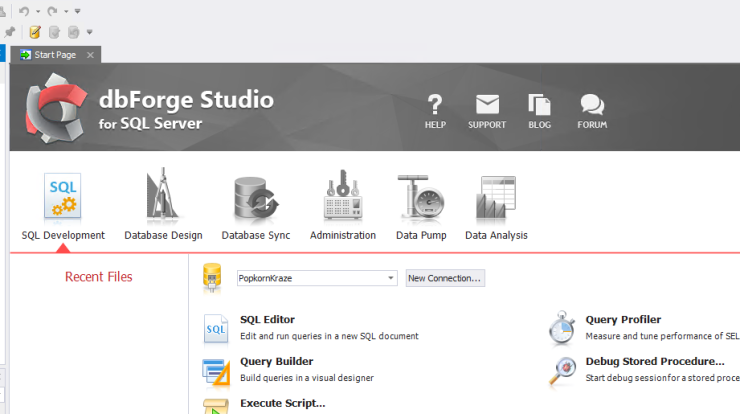Open the Debug Stored Procedure link
The height and width of the screenshot is (414, 740).
coord(655,362)
